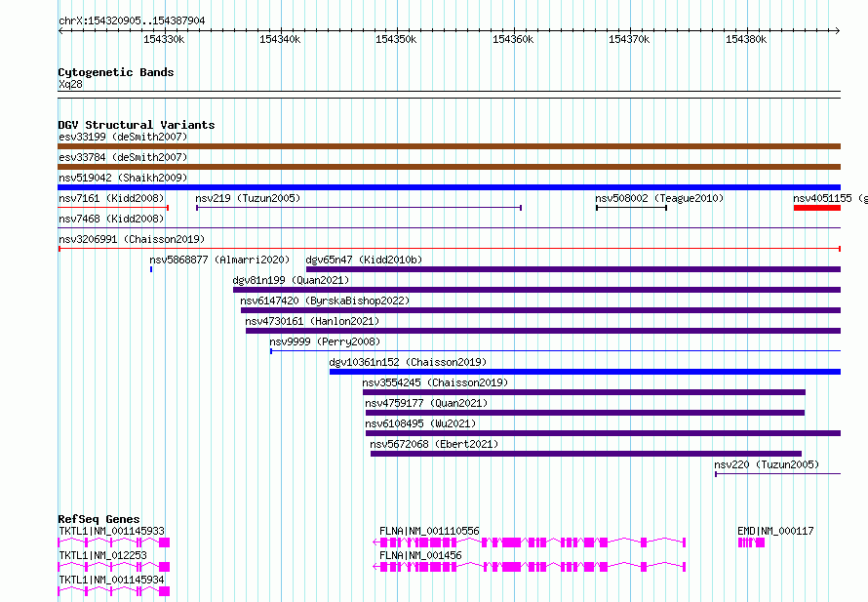Click the nsv7468 (Kidd2008) thin variant line
868x602 pixels.
pyautogui.click(x=449, y=227)
